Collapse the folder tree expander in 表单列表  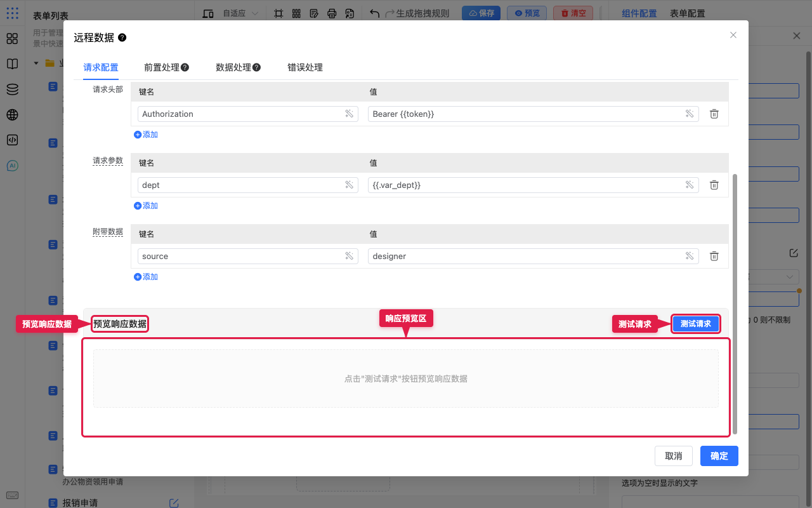coord(36,63)
